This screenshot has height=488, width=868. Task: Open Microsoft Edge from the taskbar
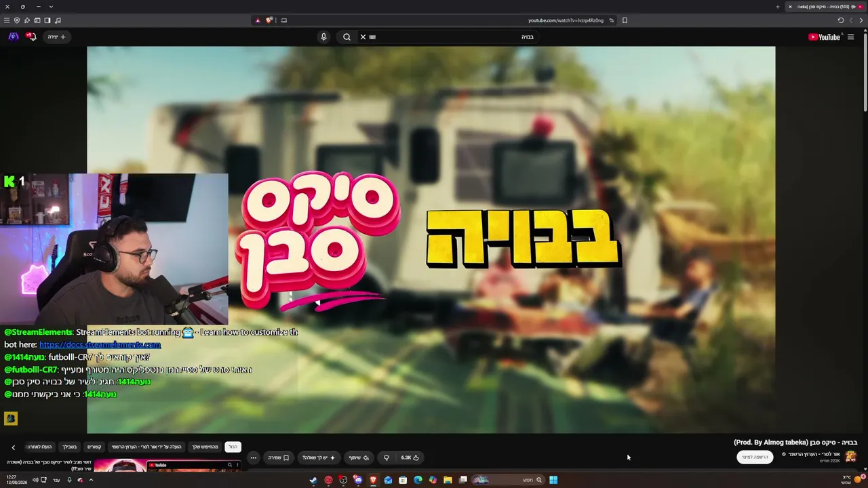pyautogui.click(x=418, y=480)
